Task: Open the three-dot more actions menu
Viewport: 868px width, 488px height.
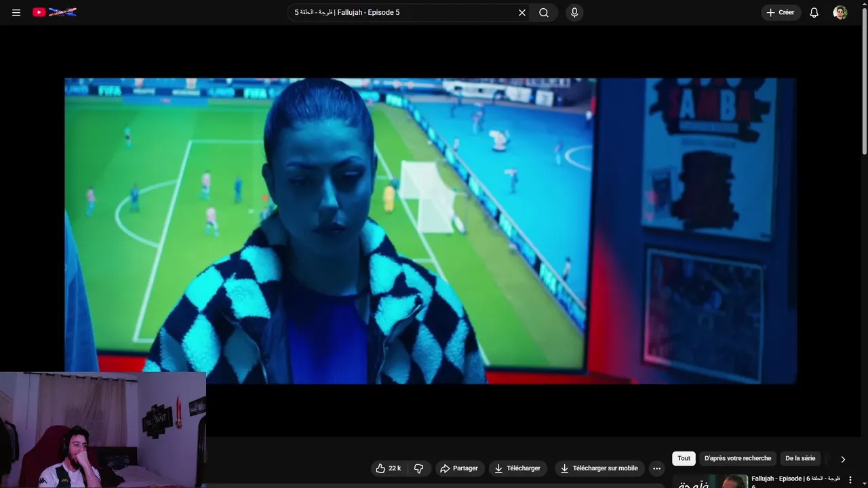Action: pos(656,468)
